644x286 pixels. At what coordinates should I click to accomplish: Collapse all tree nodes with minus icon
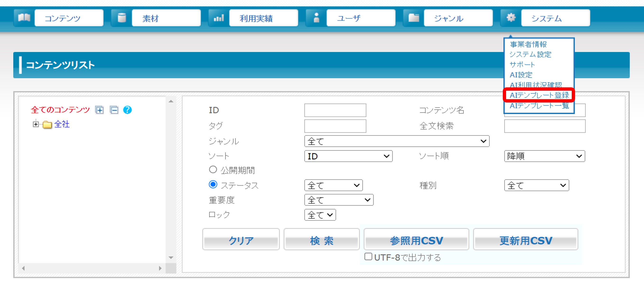tap(114, 110)
